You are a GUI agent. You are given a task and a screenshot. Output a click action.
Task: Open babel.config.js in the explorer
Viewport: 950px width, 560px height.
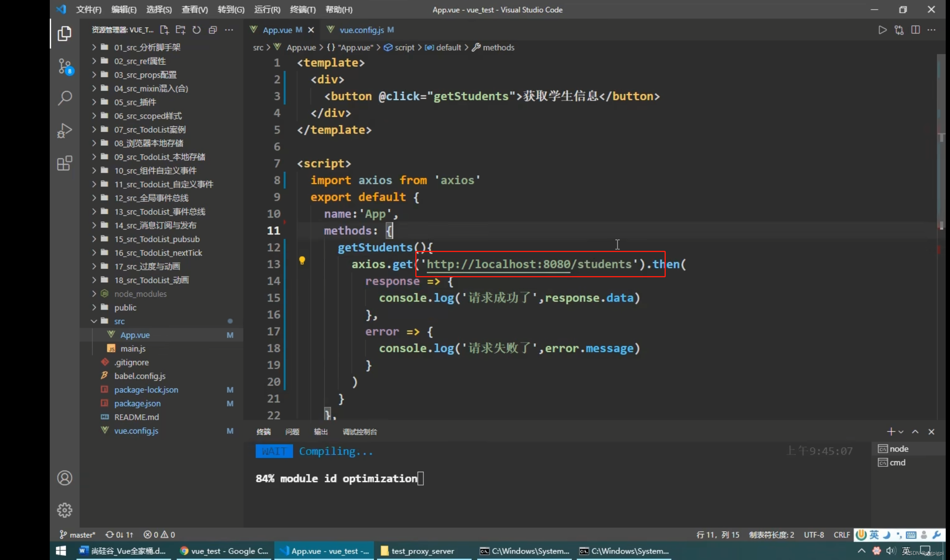click(x=162, y=376)
